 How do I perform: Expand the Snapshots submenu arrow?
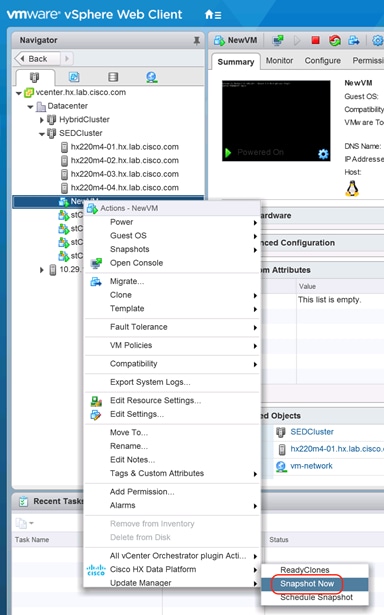pyautogui.click(x=255, y=250)
